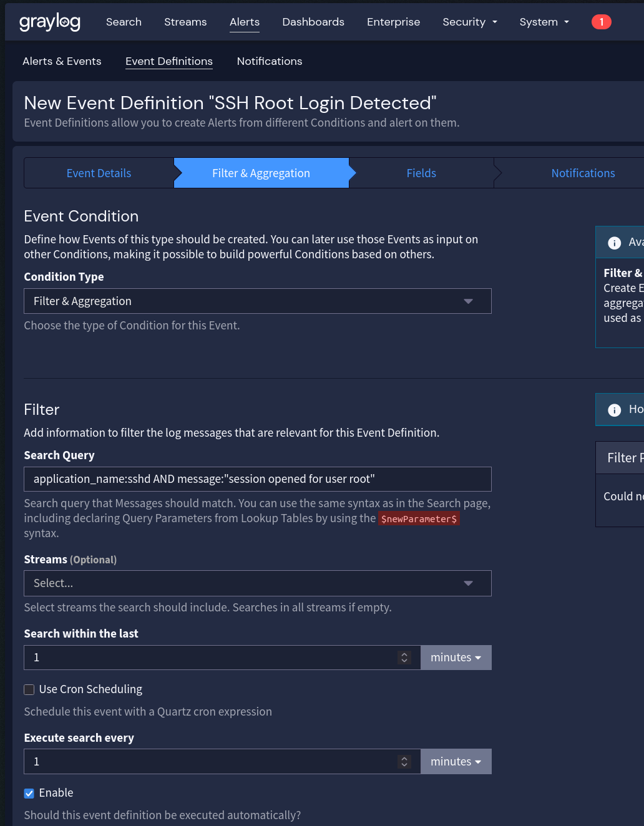Viewport: 644px width, 826px height.
Task: Open the Streams select dropdown
Action: tap(257, 583)
